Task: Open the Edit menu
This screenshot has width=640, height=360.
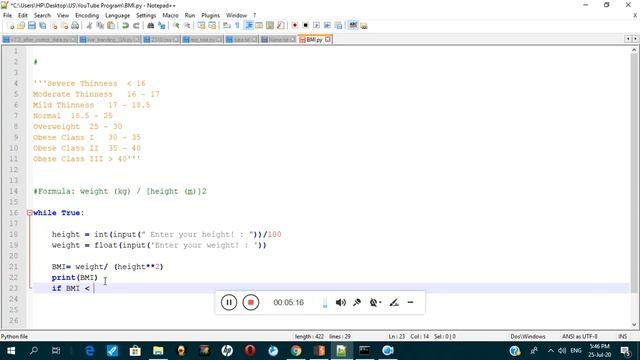Action: point(23,15)
